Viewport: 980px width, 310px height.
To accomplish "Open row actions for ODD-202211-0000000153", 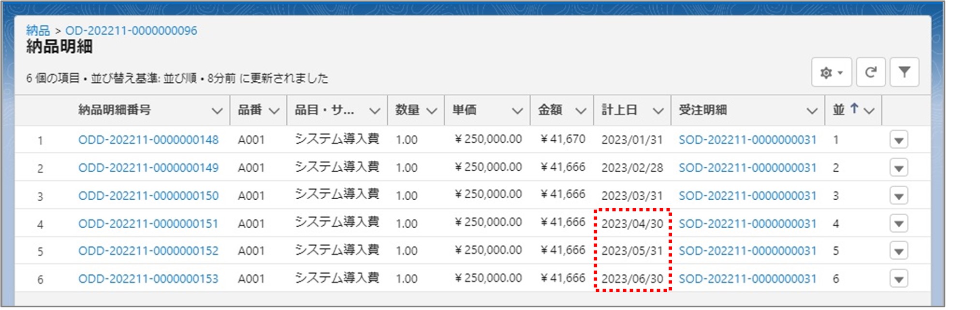I will pyautogui.click(x=899, y=279).
